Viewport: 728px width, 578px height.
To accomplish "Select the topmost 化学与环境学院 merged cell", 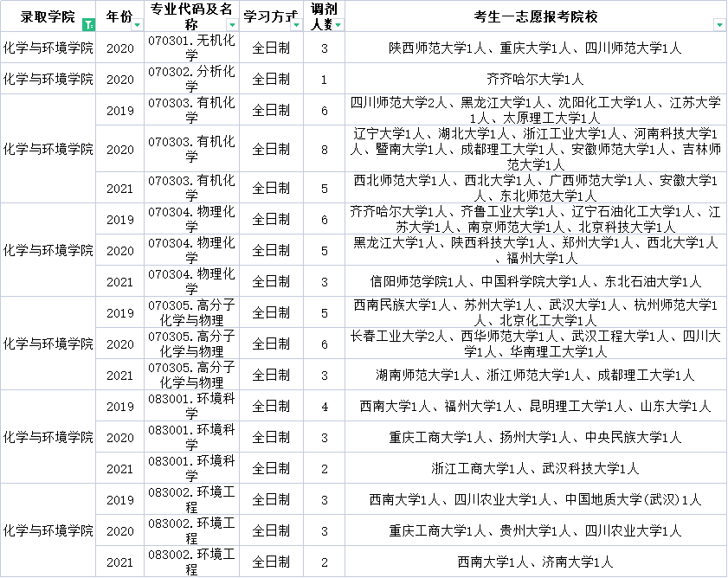I will pyautogui.click(x=48, y=49).
